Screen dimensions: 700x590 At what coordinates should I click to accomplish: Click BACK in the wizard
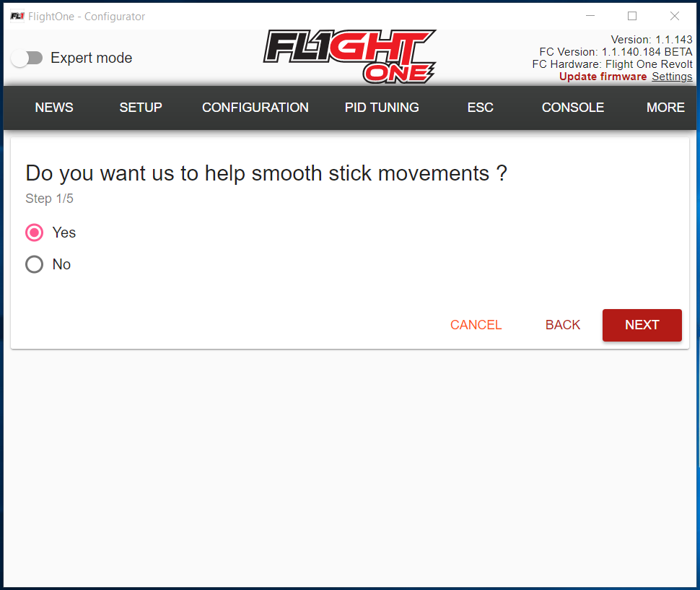coord(563,325)
